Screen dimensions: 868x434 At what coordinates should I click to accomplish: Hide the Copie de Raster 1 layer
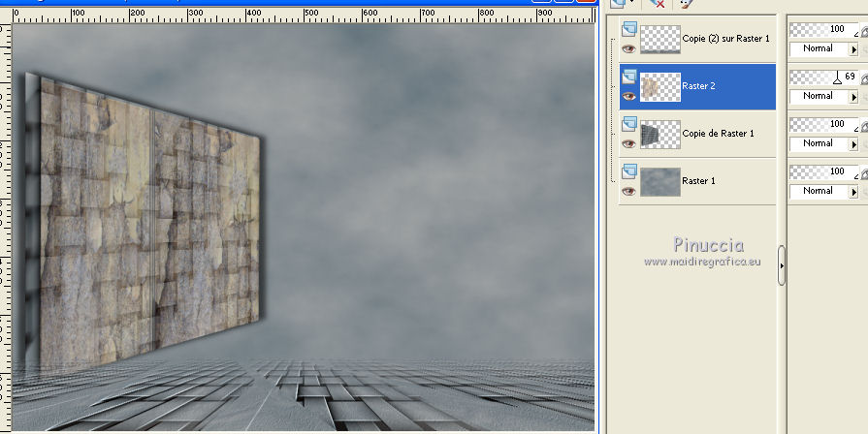tap(628, 143)
